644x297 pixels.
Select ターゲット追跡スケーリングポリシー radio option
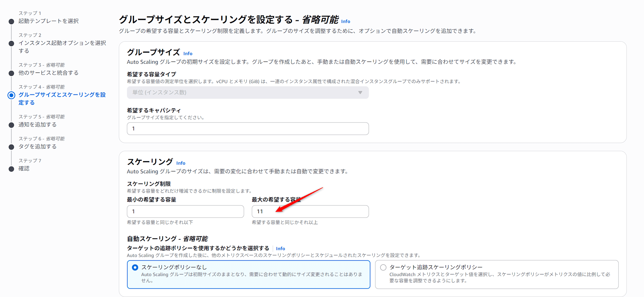[x=383, y=267]
